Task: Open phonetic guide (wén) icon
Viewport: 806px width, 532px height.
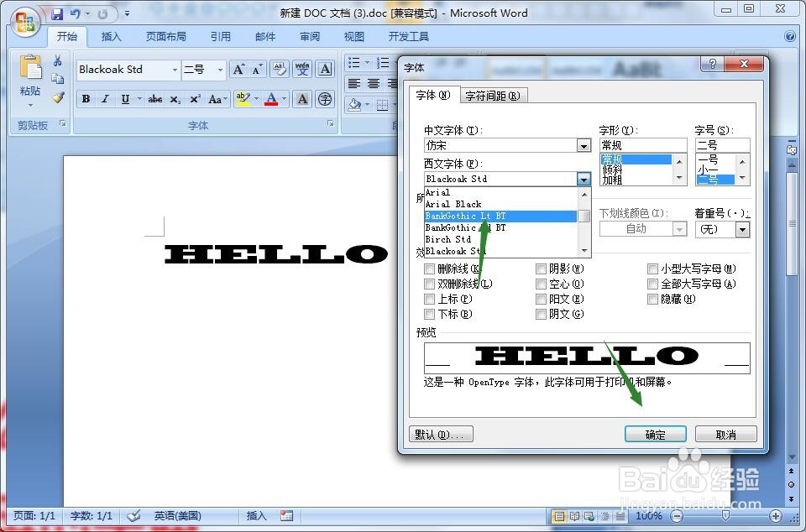Action: [x=302, y=70]
